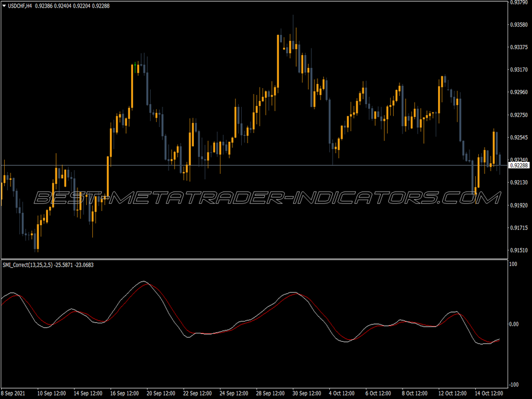This screenshot has width=532, height=399.
Task: Click the 12 Oct 12:00 time label
Action: click(x=452, y=393)
